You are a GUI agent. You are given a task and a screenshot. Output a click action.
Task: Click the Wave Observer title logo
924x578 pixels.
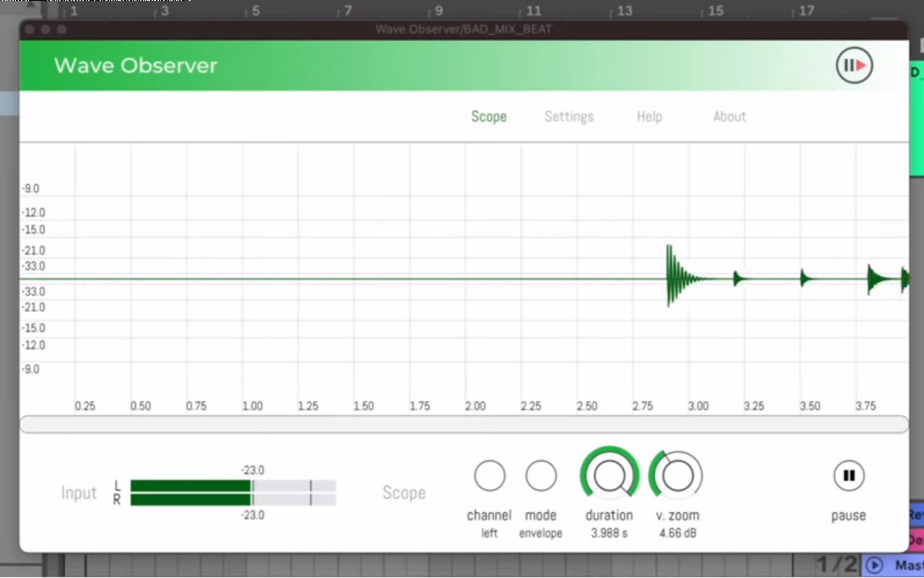[x=136, y=66]
